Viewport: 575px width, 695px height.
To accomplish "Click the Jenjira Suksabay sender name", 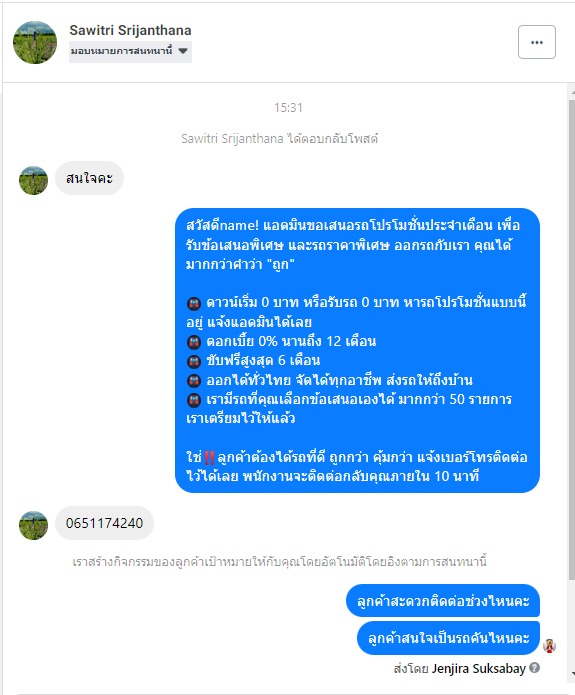I will point(479,668).
